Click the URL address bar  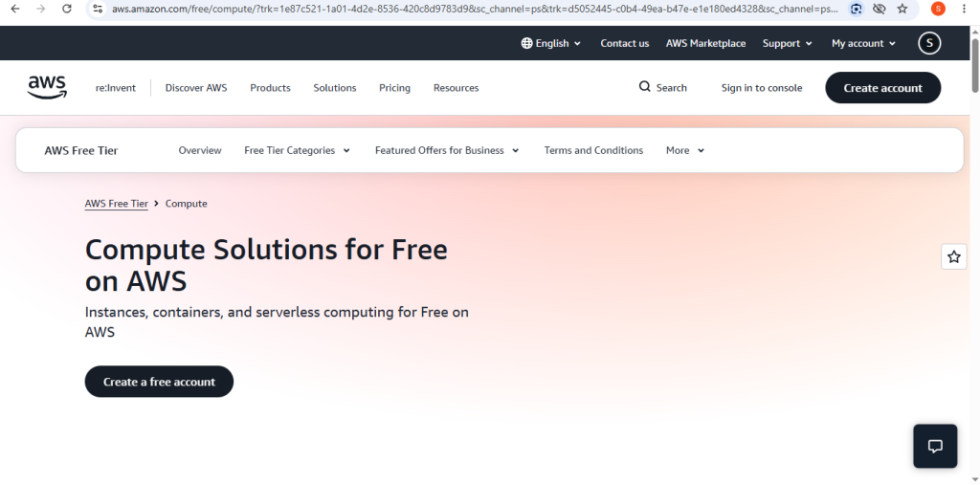pos(475,9)
